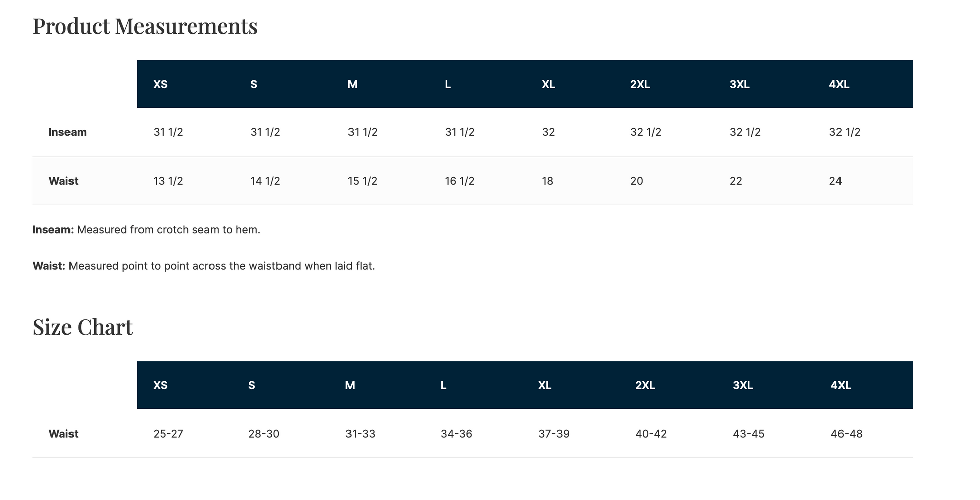Click the Waist row label in Size Chart
Image resolution: width=980 pixels, height=500 pixels.
point(63,434)
